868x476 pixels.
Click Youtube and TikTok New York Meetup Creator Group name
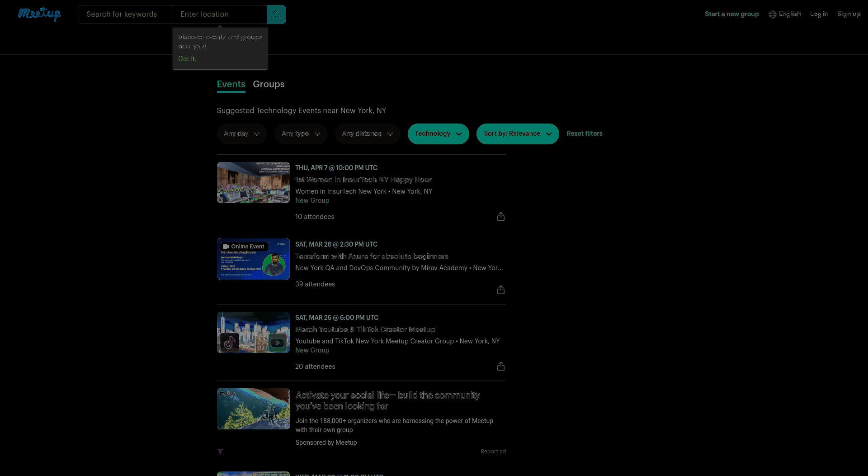tap(374, 342)
